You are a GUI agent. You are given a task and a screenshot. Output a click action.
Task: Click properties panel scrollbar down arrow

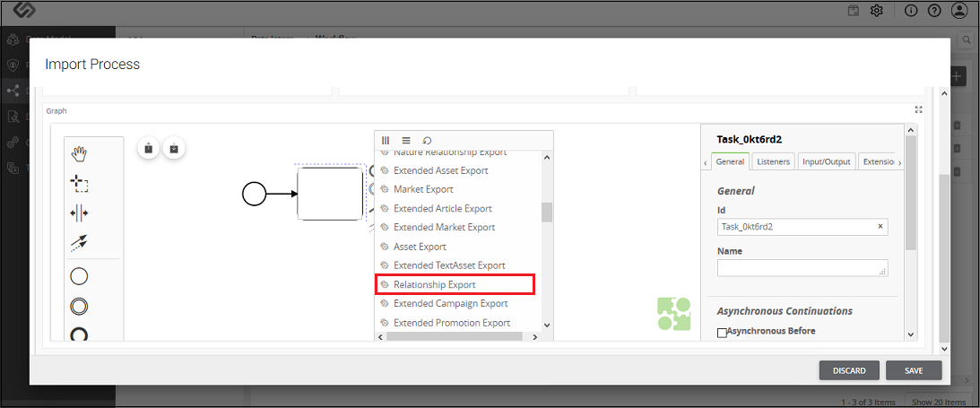[x=911, y=334]
